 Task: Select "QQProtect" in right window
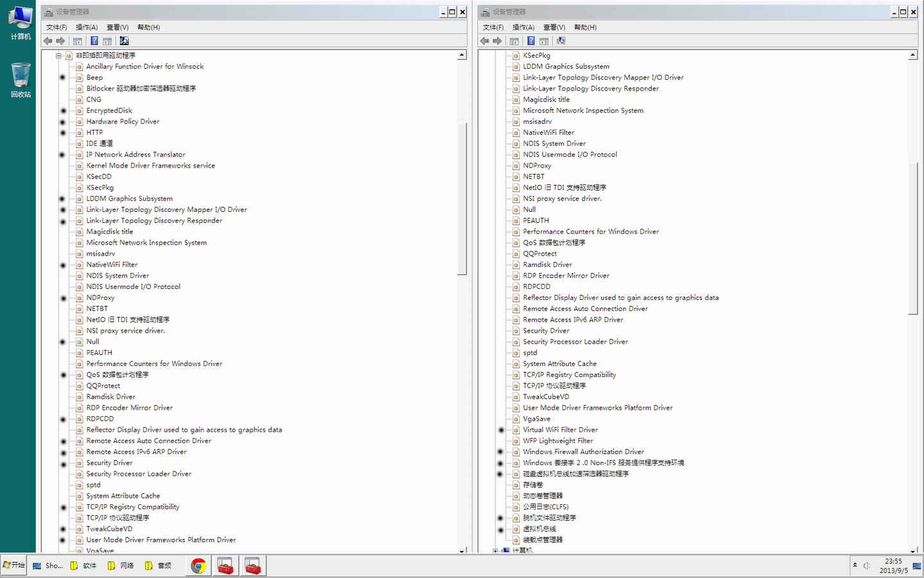[540, 254]
